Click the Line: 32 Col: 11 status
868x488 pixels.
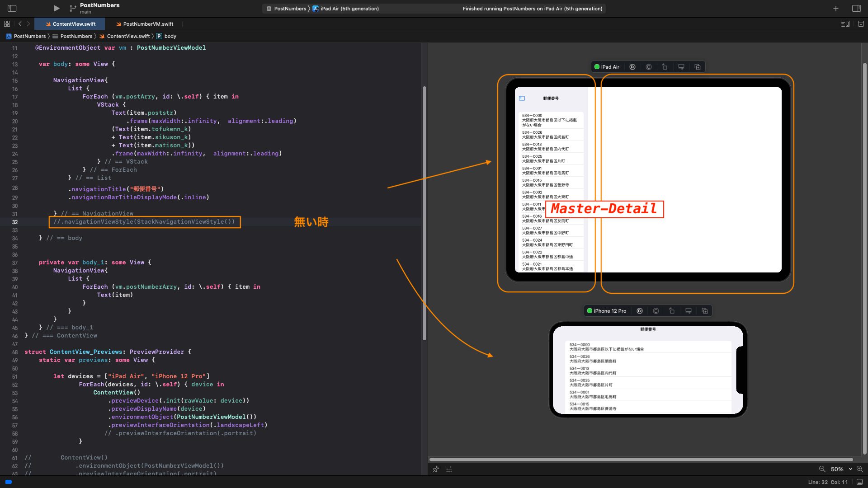(x=828, y=482)
